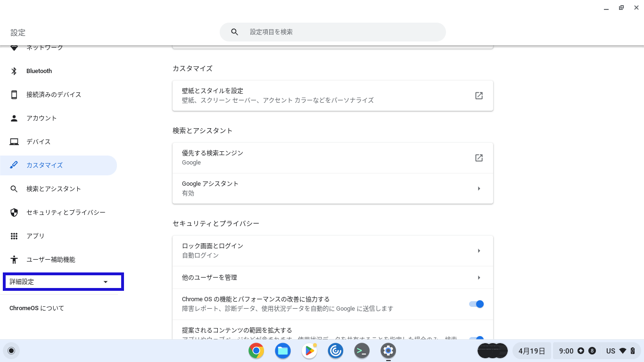
Task: Select the account person icon
Action: (x=14, y=118)
